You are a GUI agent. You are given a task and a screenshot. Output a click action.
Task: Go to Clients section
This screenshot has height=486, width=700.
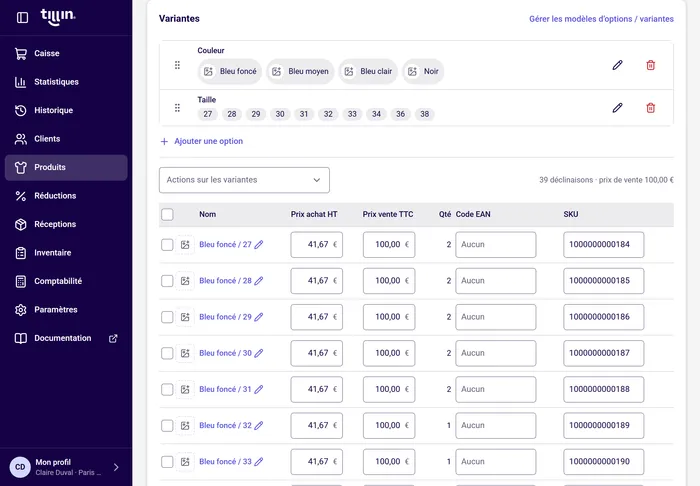point(66,139)
